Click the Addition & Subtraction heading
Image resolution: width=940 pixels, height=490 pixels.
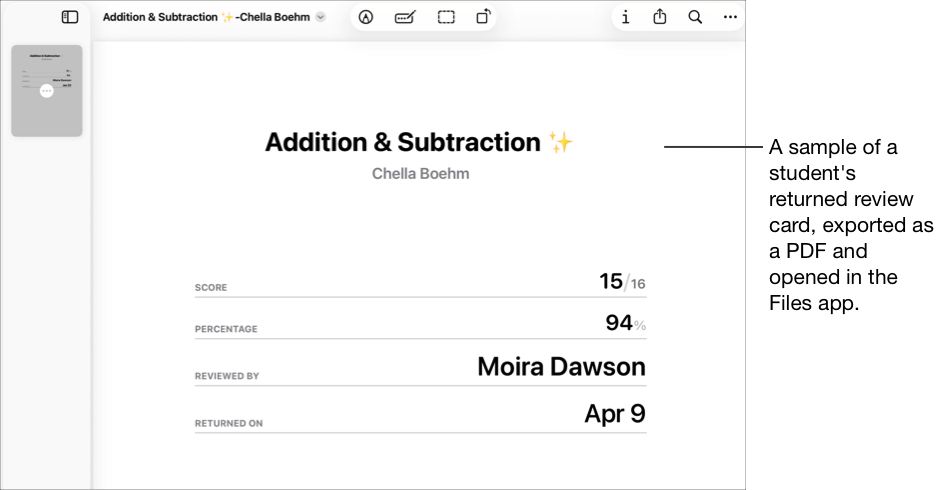click(x=403, y=142)
